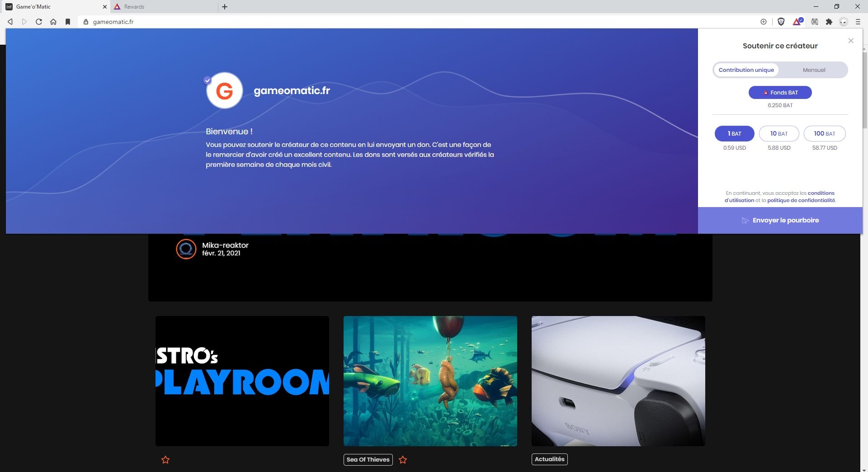Click the gameomatic.fr G logo
The width and height of the screenshot is (868, 472).
(225, 90)
